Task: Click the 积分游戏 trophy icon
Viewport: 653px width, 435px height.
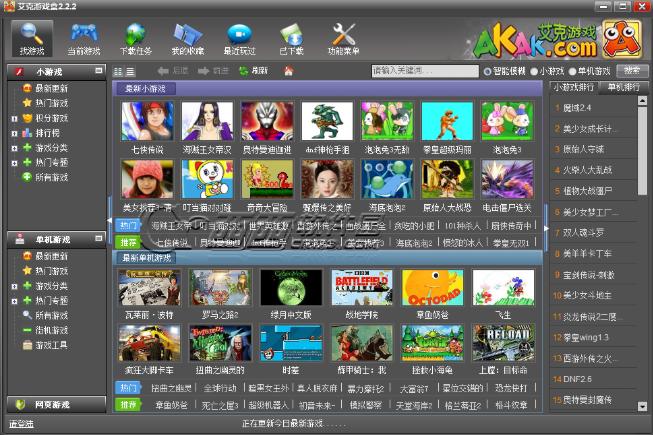Action: point(27,118)
